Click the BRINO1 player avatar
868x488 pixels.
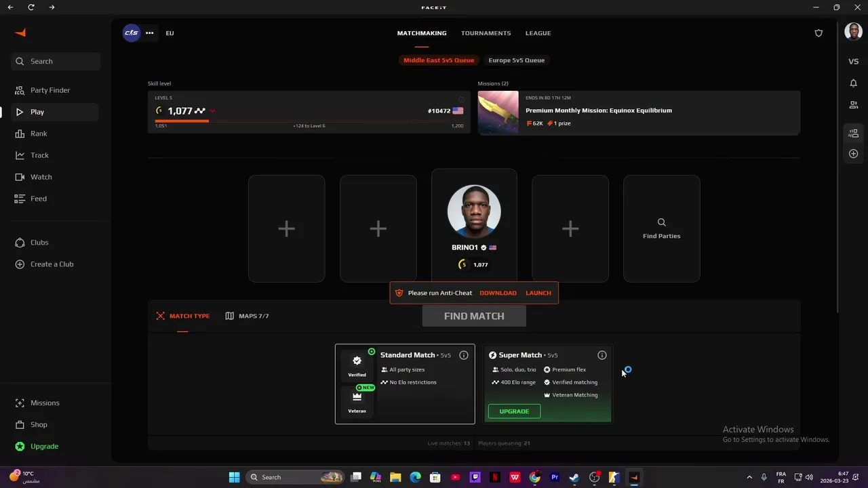474,211
